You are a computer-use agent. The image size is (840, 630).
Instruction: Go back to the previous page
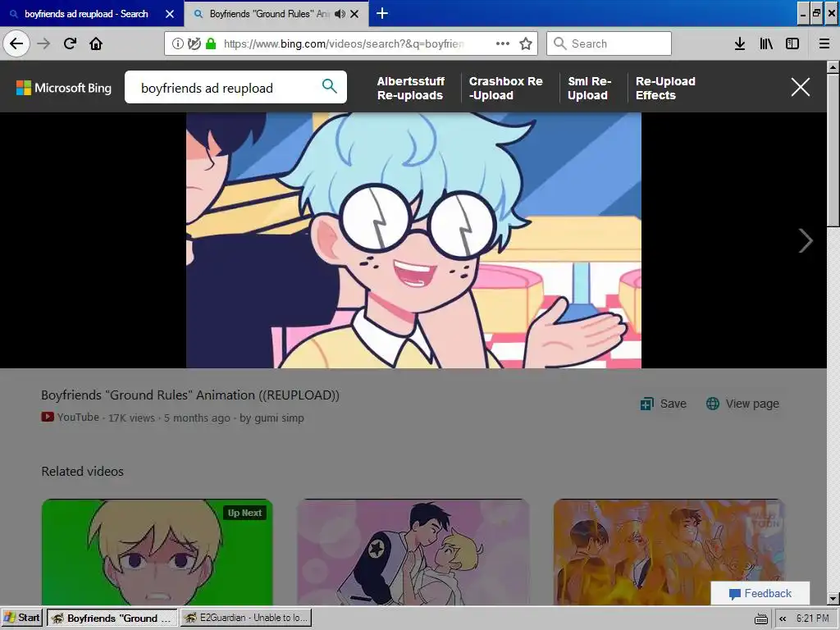pos(16,43)
